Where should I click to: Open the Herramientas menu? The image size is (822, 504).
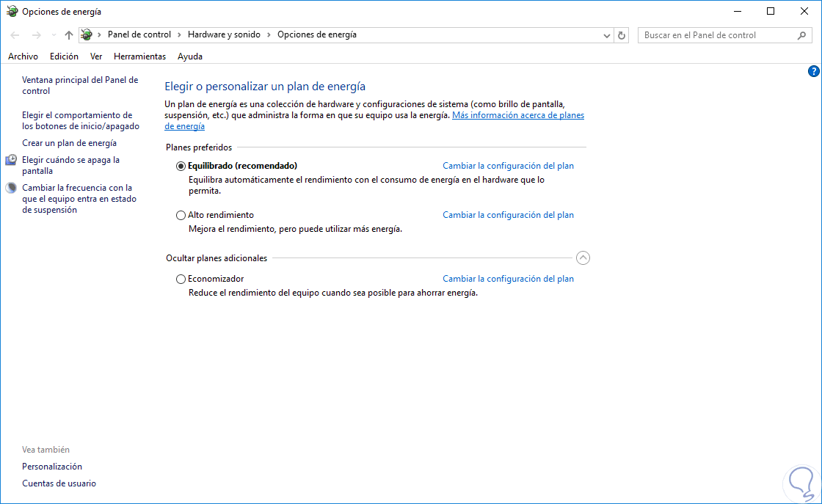(139, 56)
